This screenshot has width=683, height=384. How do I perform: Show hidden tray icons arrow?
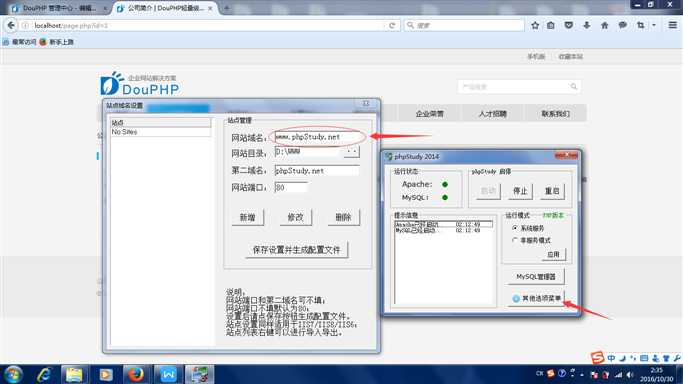tap(582, 374)
